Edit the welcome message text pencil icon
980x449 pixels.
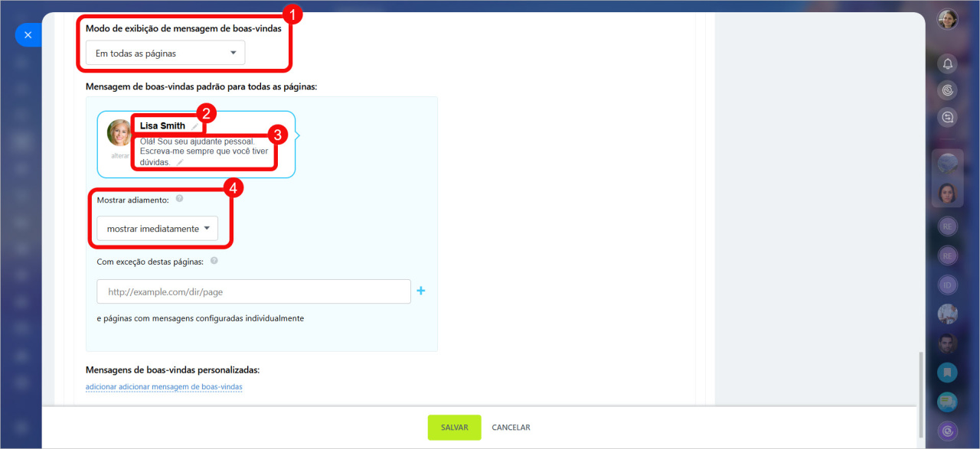[x=180, y=162]
